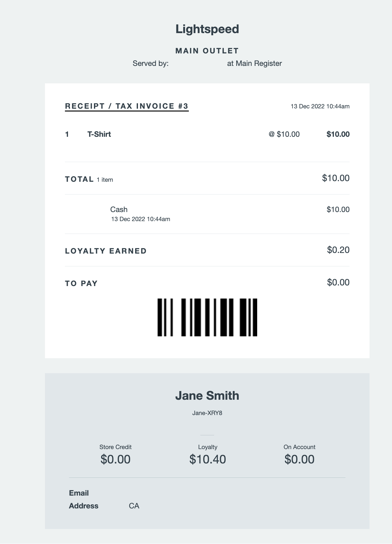The image size is (392, 544).
Task: Click the Cash payment method label
Action: pos(119,210)
